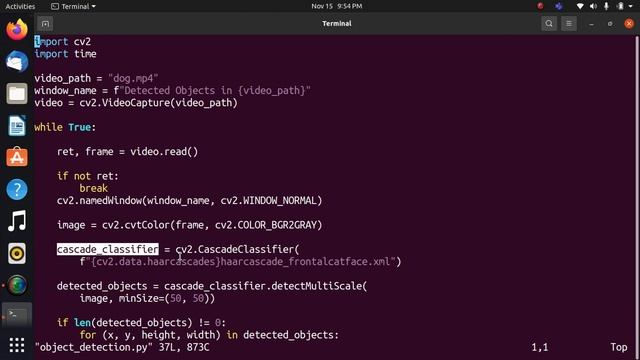Image resolution: width=640 pixels, height=360 pixels.
Task: Select the Terminal icon in the dock
Action: [17, 315]
